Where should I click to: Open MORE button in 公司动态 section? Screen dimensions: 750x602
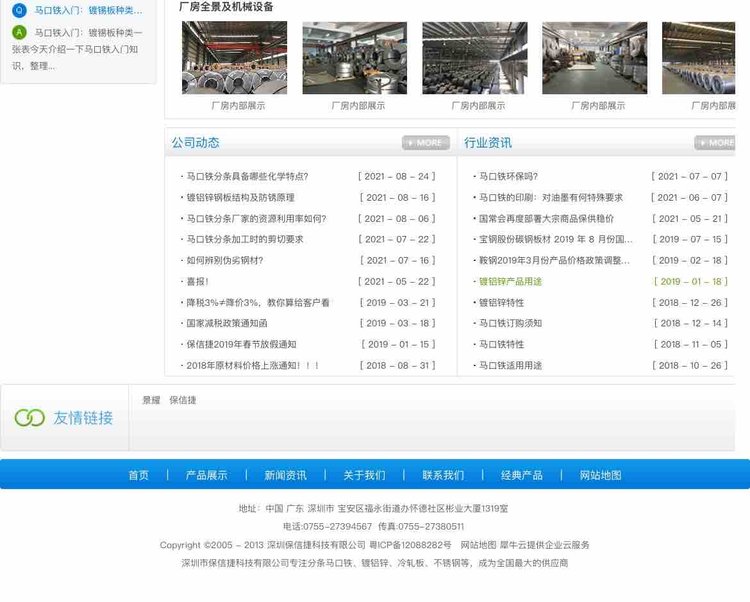(426, 143)
